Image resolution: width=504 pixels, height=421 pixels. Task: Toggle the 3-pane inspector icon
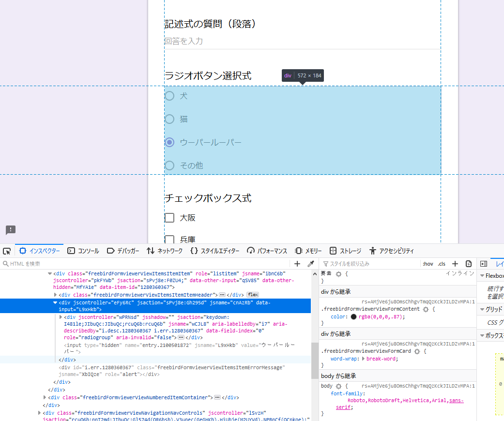[x=483, y=264]
